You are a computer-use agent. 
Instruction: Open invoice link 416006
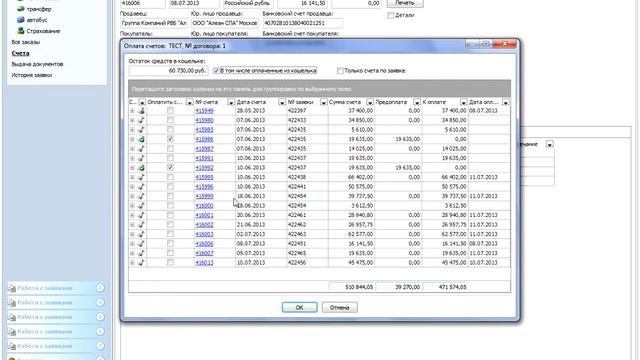tap(204, 244)
